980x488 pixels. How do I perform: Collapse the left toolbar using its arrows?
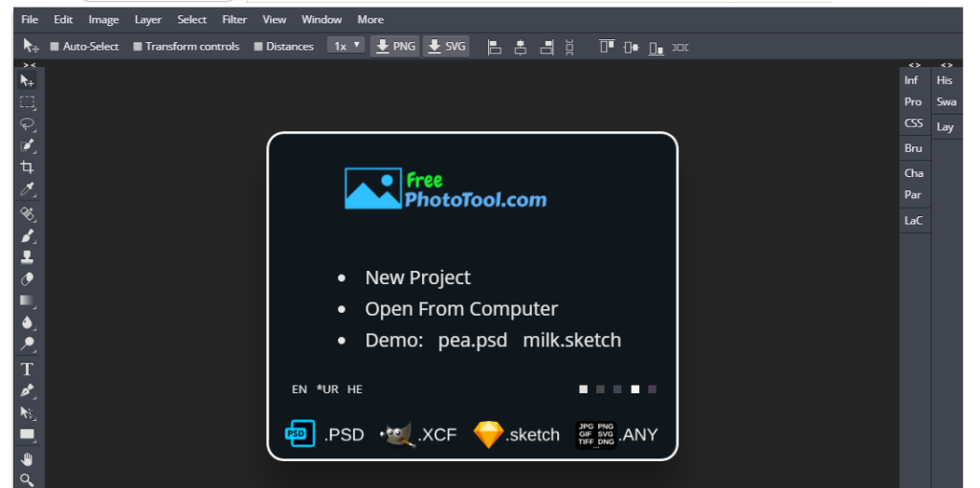(x=30, y=65)
